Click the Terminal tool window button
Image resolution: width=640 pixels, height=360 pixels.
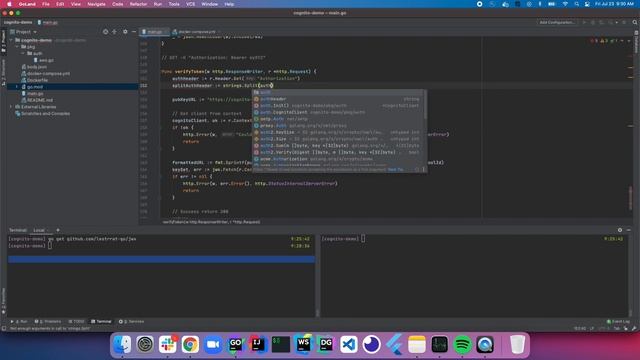pyautogui.click(x=101, y=322)
